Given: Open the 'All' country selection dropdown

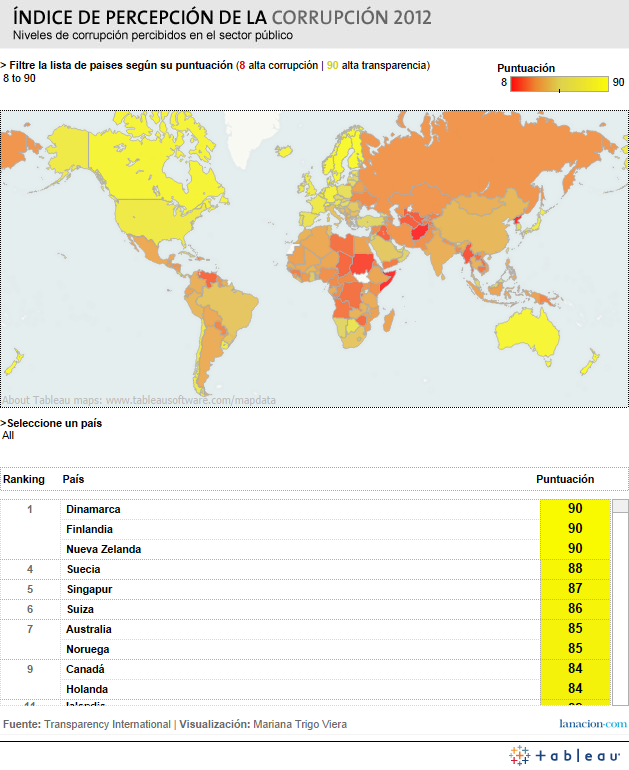Looking at the screenshot, I should (9, 436).
